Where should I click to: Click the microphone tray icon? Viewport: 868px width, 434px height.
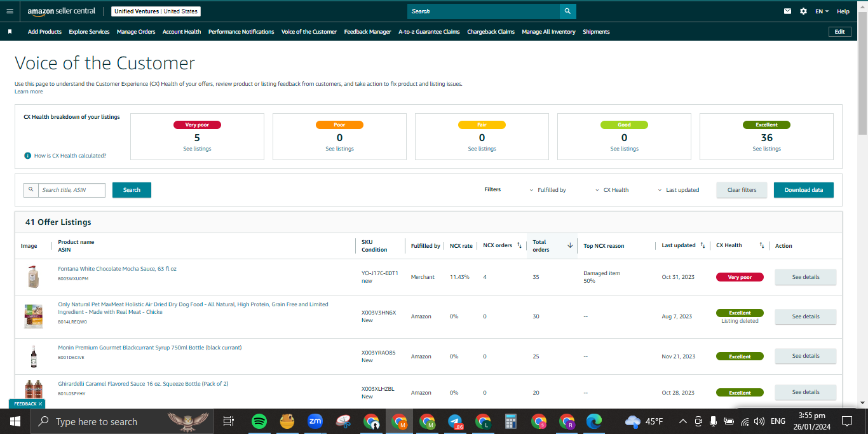pyautogui.click(x=714, y=421)
